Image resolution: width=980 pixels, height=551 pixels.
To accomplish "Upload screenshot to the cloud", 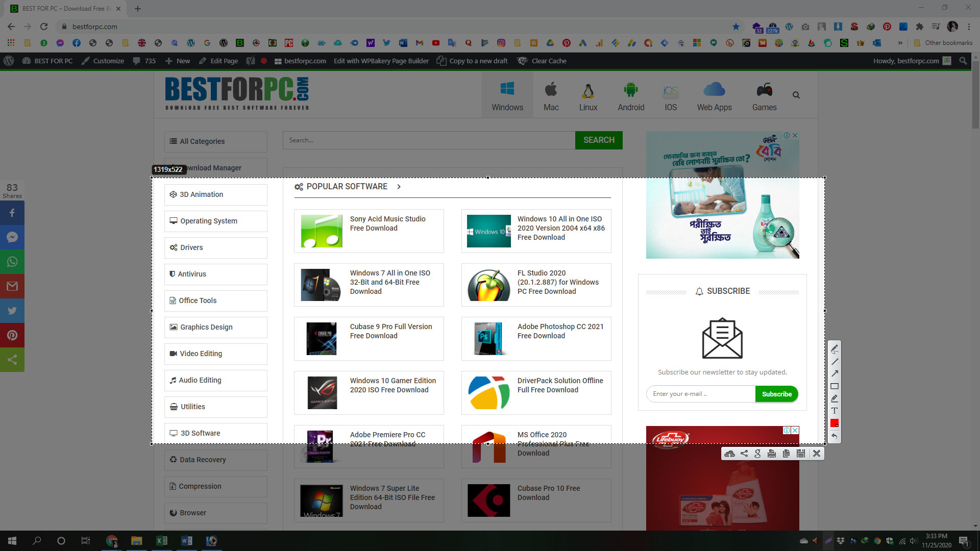I will (x=730, y=454).
